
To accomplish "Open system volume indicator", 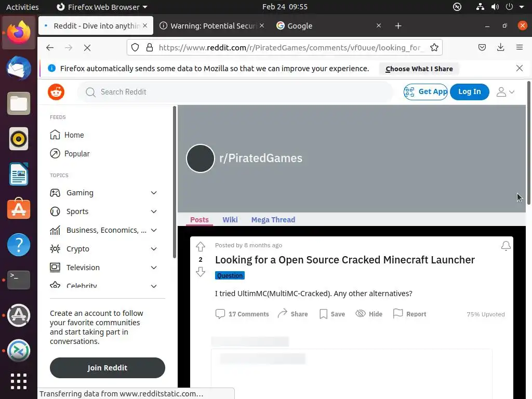I will point(495,7).
